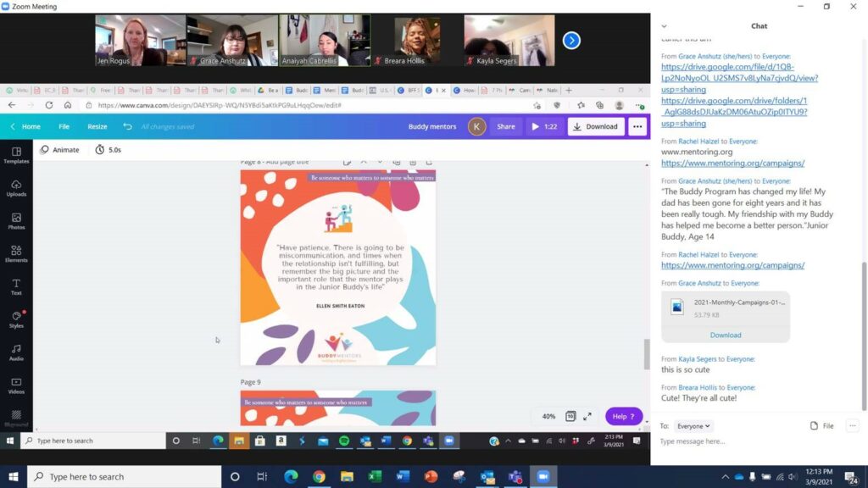Click the File attach button in chat
This screenshot has width=868, height=488.
pyautogui.click(x=822, y=425)
